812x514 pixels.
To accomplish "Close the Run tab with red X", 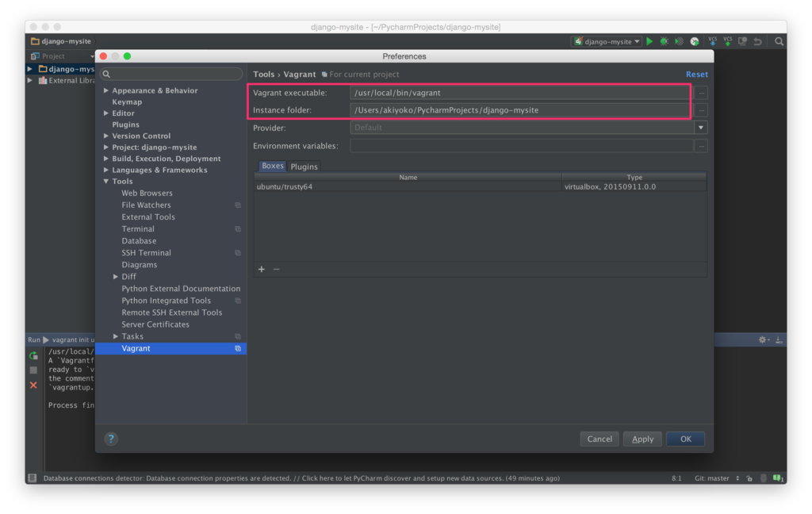I will (x=33, y=385).
